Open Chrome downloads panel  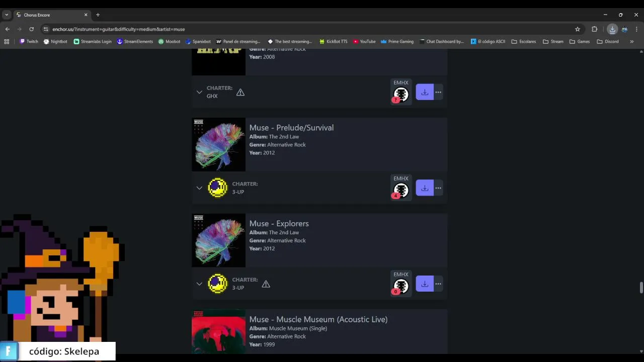point(612,29)
